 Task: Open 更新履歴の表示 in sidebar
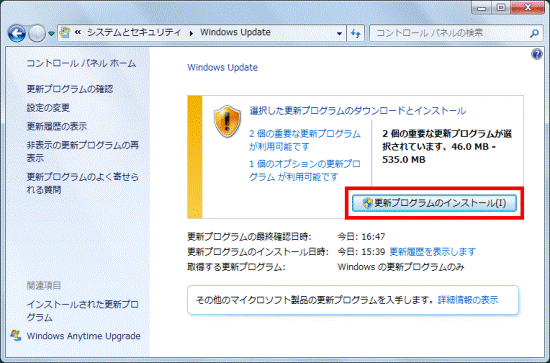click(x=57, y=126)
